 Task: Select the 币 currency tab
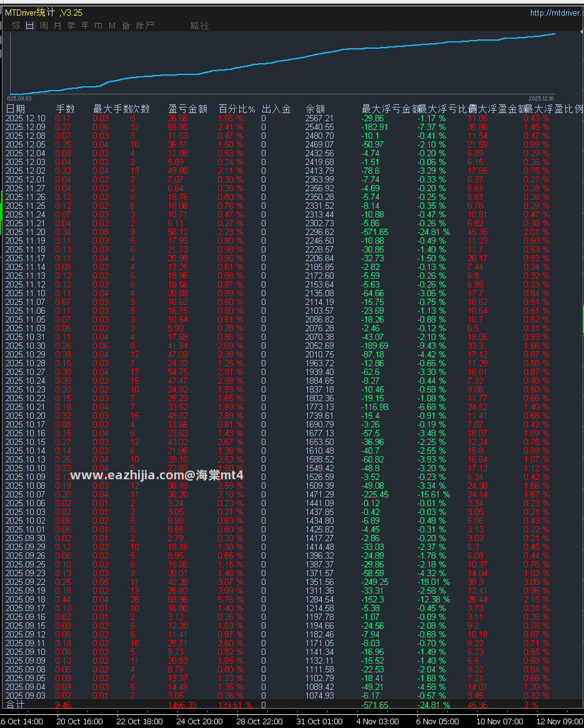click(x=99, y=26)
